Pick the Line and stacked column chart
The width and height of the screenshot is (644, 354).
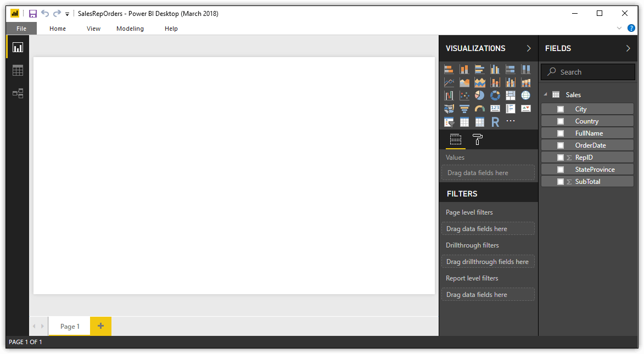495,82
